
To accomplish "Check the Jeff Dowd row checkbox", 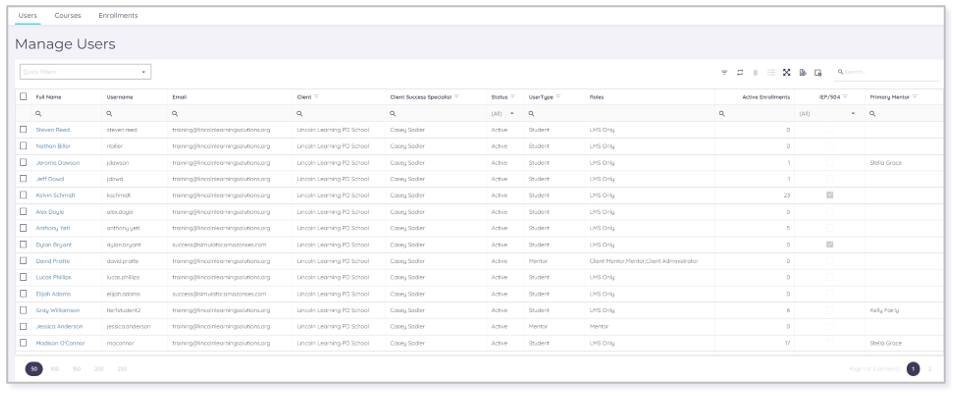I will click(23, 179).
